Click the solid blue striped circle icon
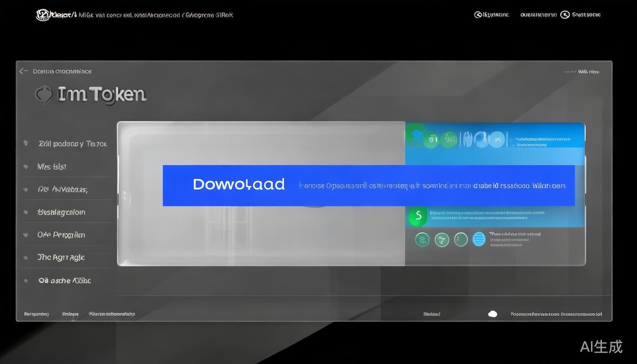This screenshot has height=364, width=637. [479, 239]
